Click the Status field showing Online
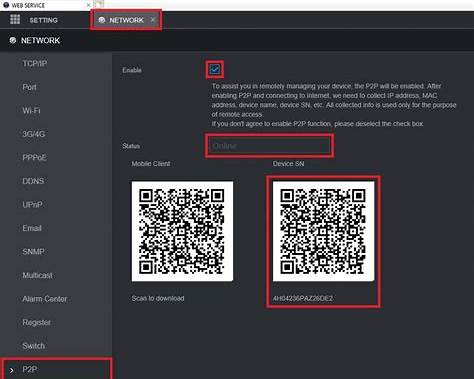474x379 pixels. (269, 146)
